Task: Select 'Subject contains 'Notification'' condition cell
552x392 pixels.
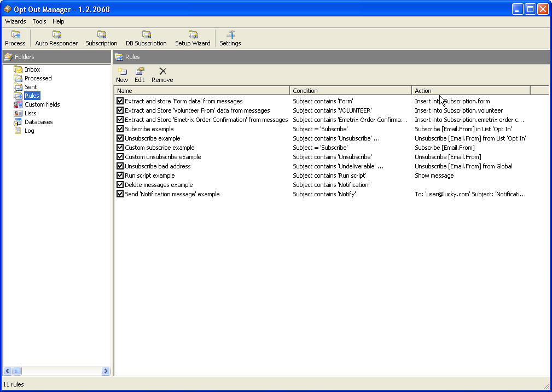Action: coord(331,185)
